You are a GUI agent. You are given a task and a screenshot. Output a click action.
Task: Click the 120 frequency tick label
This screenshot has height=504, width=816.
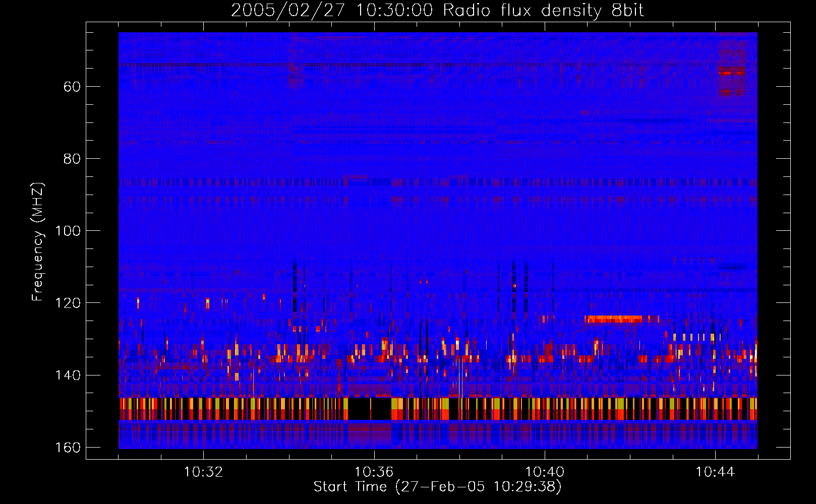point(68,303)
